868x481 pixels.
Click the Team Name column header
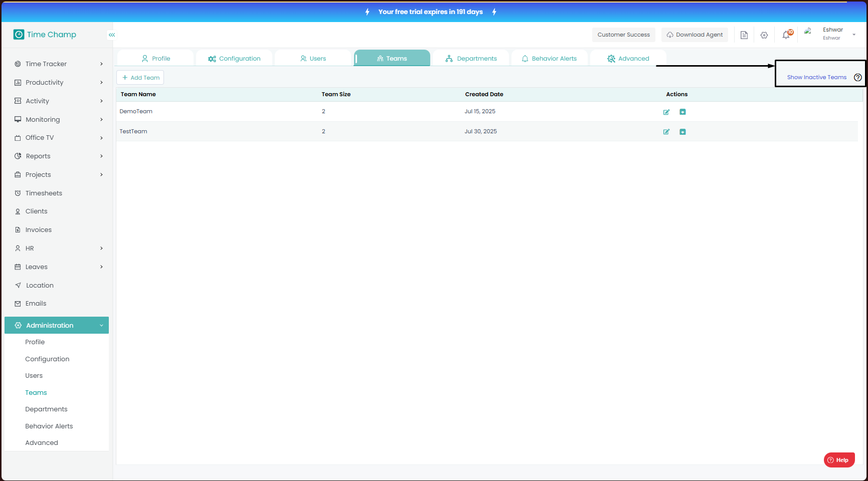(x=138, y=94)
